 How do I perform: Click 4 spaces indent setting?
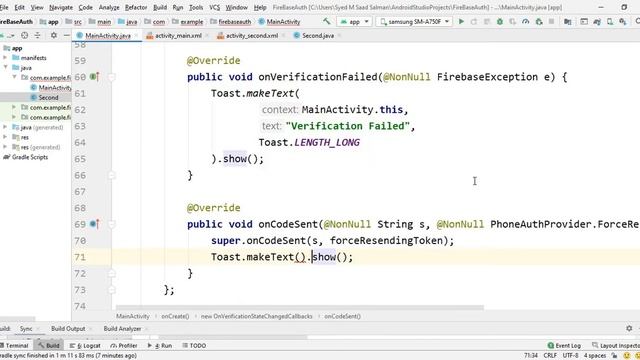click(595, 356)
